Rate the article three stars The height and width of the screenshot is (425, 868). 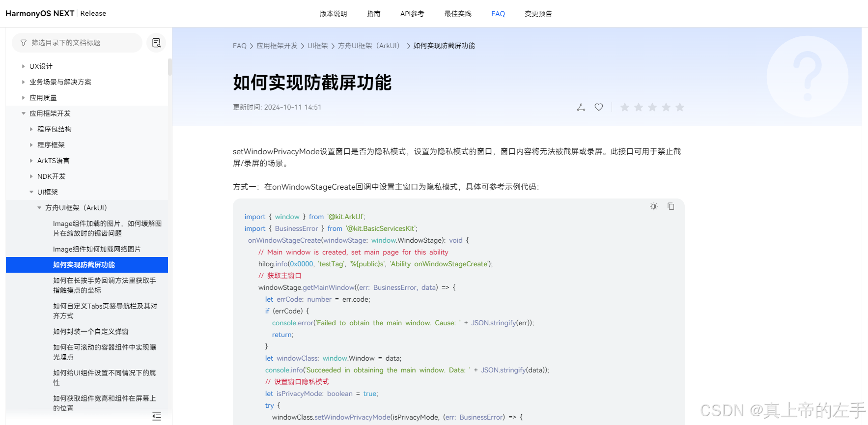coord(652,107)
